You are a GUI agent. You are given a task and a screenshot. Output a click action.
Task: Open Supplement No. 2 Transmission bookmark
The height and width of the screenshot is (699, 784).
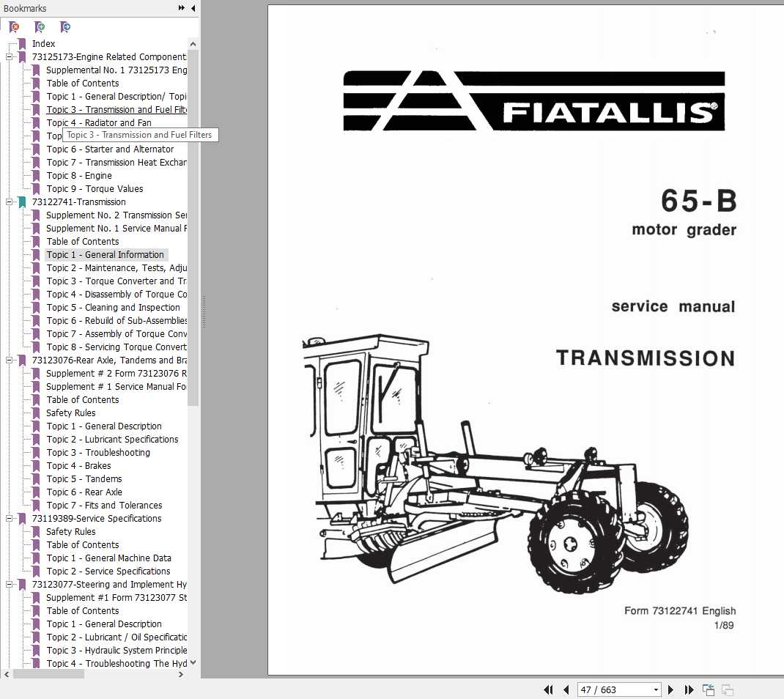coord(117,215)
